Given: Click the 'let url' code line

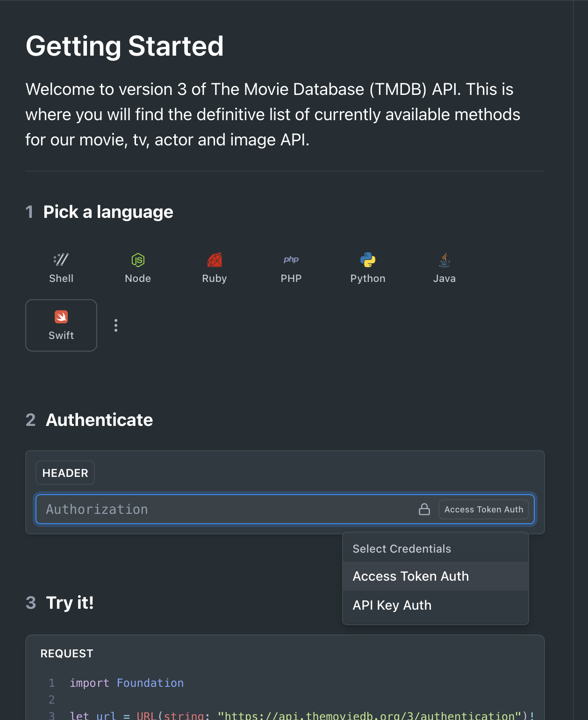Looking at the screenshot, I should pyautogui.click(x=302, y=715).
